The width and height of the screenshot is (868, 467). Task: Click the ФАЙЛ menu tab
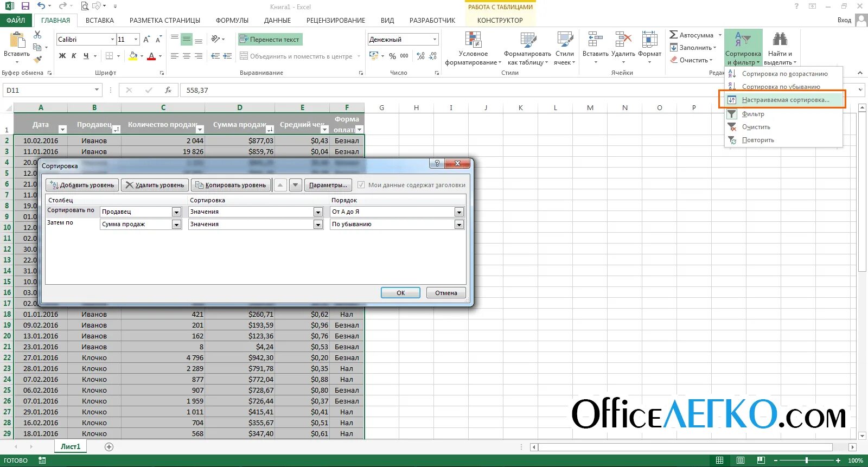tap(16, 20)
